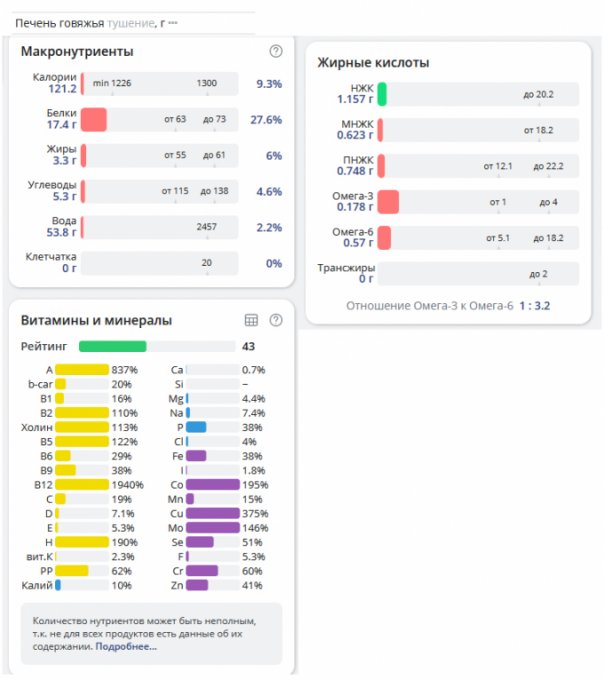Click the Cu mineral purple bar
The height and width of the screenshot is (680, 604).
213,513
